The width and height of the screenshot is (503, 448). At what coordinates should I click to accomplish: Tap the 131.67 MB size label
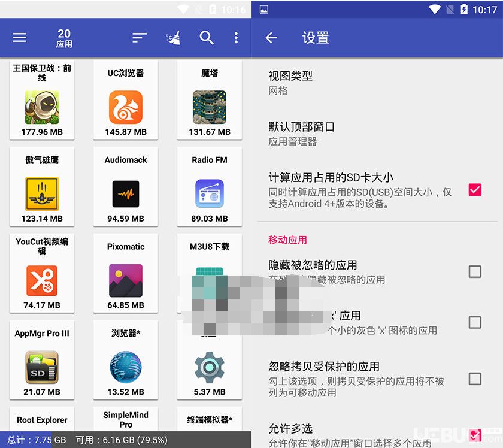tap(210, 132)
